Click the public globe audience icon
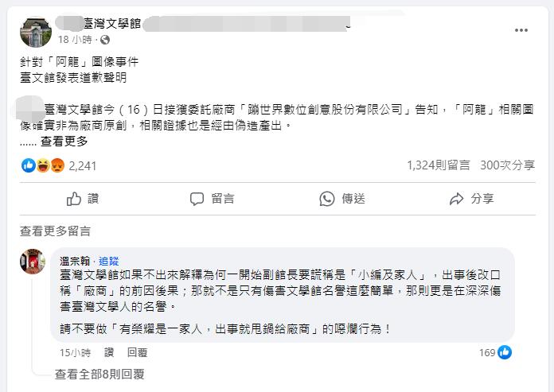 (105, 40)
